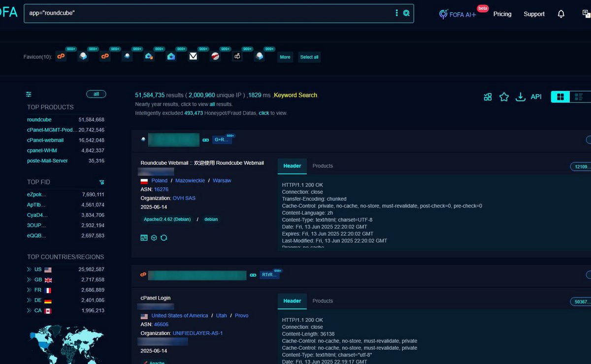Expand the GB country row
This screenshot has width=591, height=364.
[x=30, y=280]
